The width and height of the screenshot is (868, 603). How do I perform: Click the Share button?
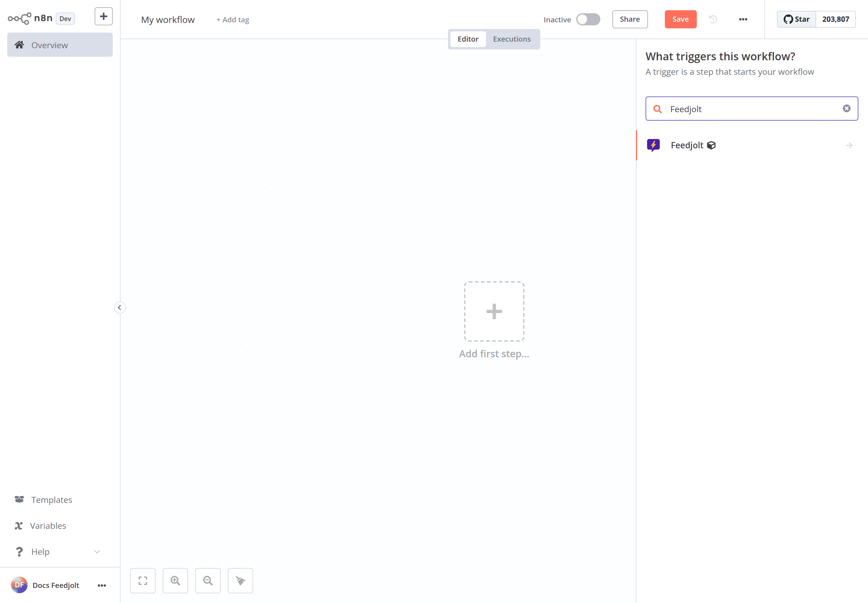coord(630,19)
